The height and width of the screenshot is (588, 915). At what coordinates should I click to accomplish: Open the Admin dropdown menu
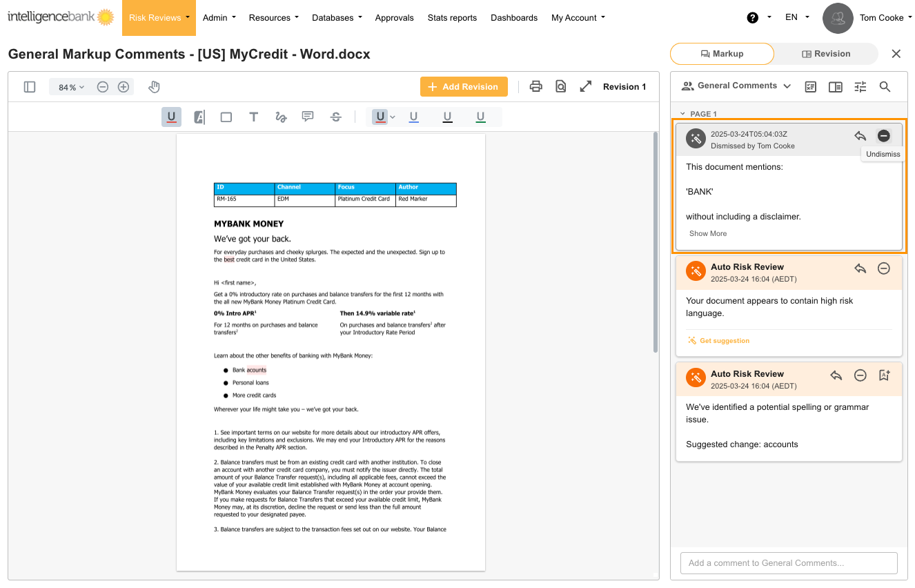pyautogui.click(x=219, y=18)
